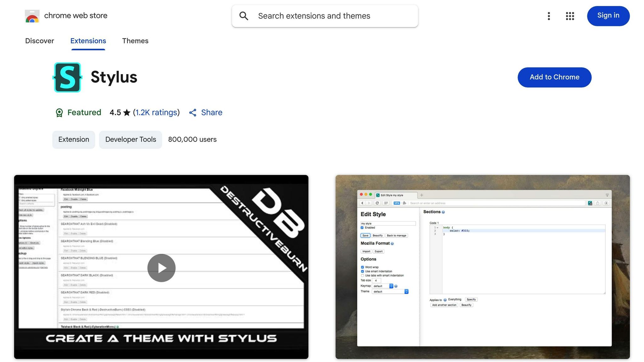Collapse the code fold arrow on line 1

(x=437, y=228)
